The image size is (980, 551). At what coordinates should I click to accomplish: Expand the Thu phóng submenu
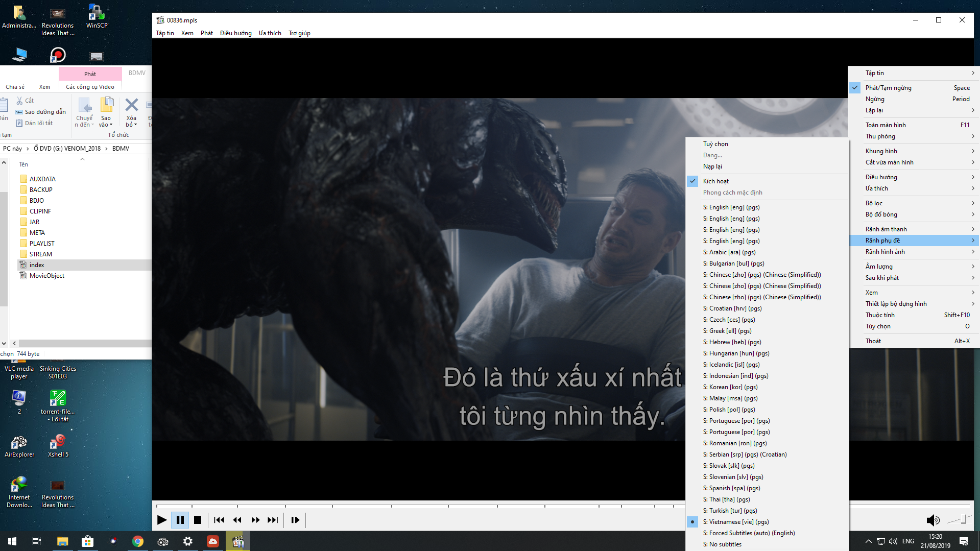point(914,136)
